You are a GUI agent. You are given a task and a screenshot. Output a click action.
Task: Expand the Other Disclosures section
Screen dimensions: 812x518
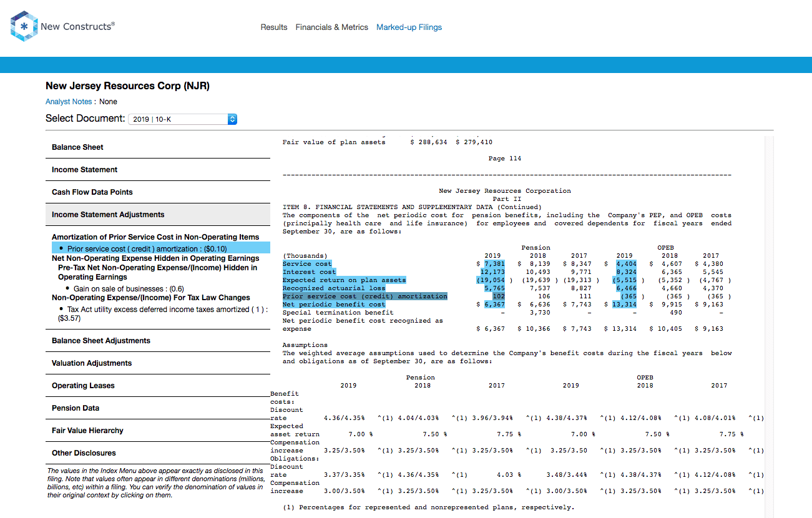tap(158, 453)
